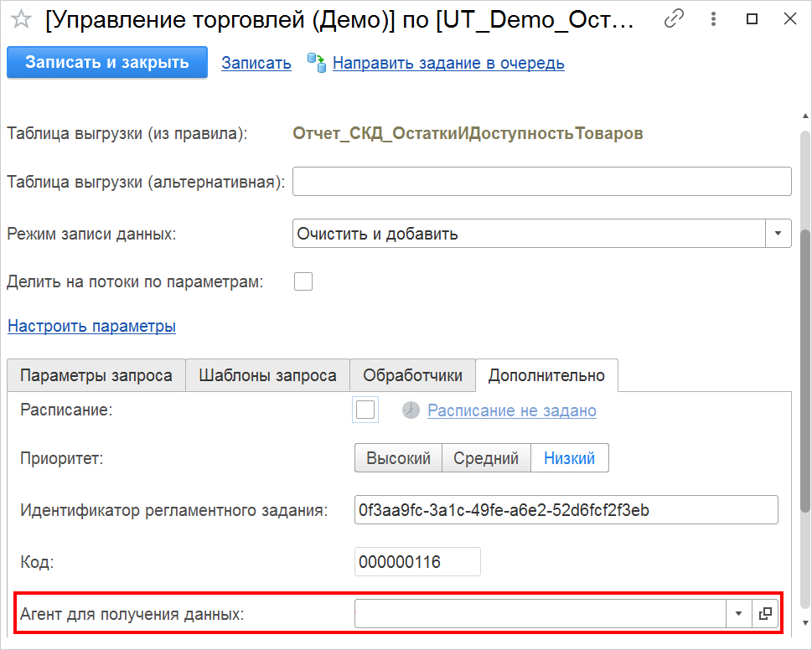This screenshot has width=812, height=650.
Task: Expand Агент для получения данных dropdown arrow
Action: coord(739,614)
